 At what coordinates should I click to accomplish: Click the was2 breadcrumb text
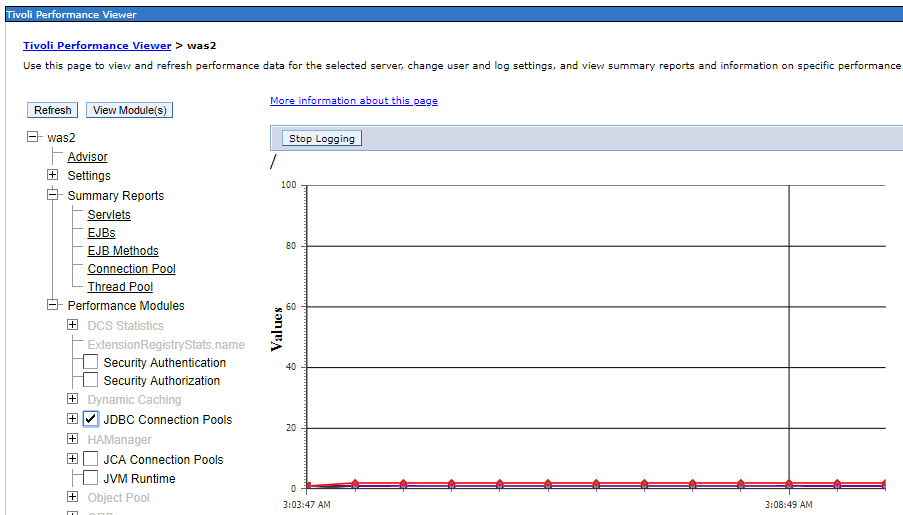click(x=202, y=46)
